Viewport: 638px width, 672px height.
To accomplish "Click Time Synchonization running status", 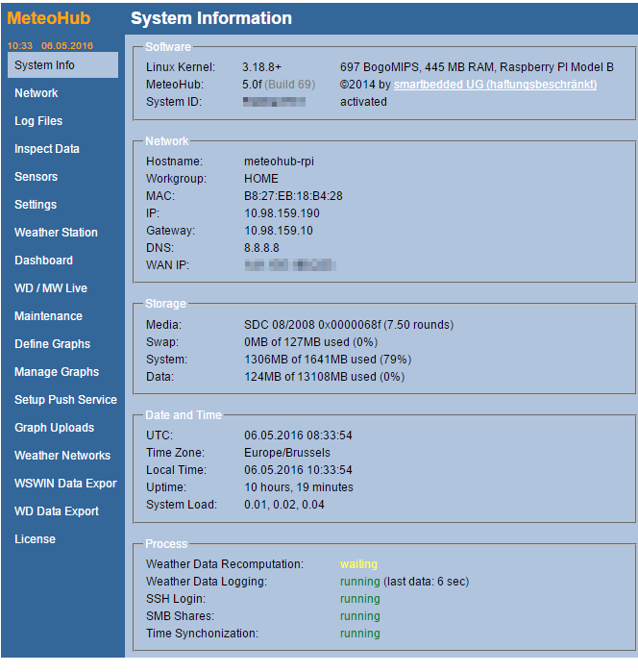I will pyautogui.click(x=360, y=633).
